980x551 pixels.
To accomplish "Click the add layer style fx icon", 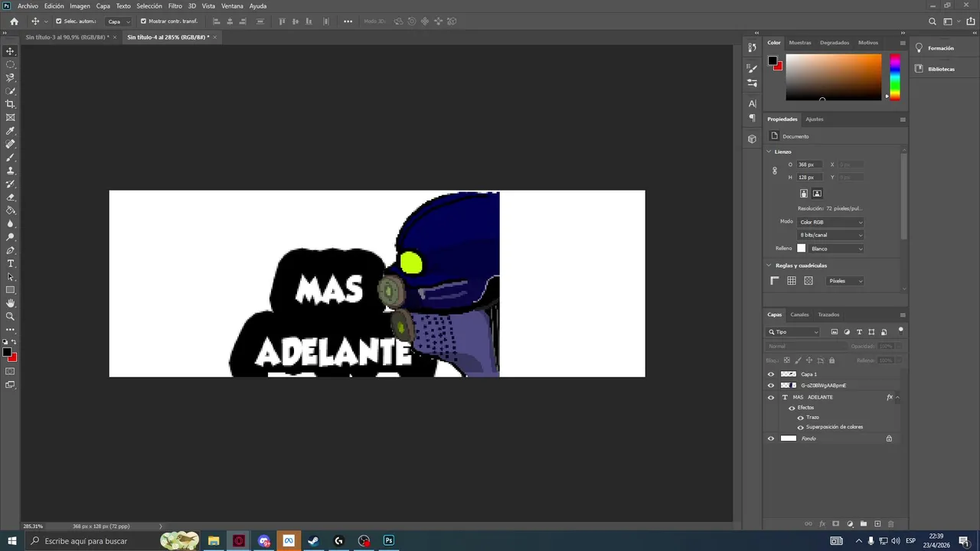I will click(822, 524).
